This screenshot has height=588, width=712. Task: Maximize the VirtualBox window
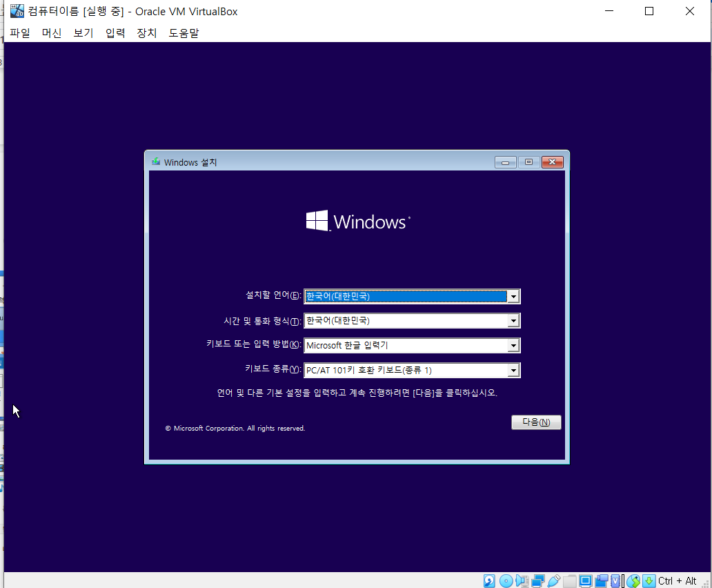point(649,11)
